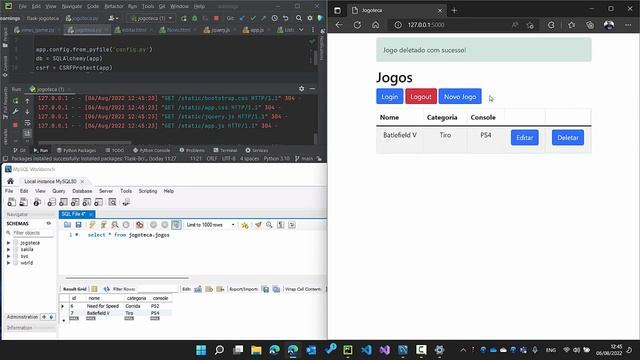Click the Git rollback arrow icon
The image size is (640, 360).
(x=286, y=18)
